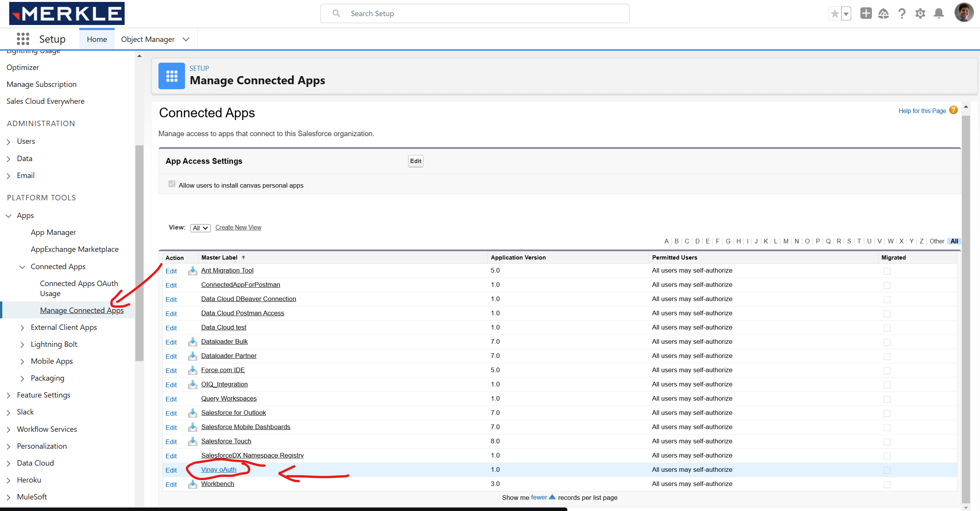
Task: Toggle Migrated checkbox for Data Cloud DBeaver Connection
Action: click(887, 300)
